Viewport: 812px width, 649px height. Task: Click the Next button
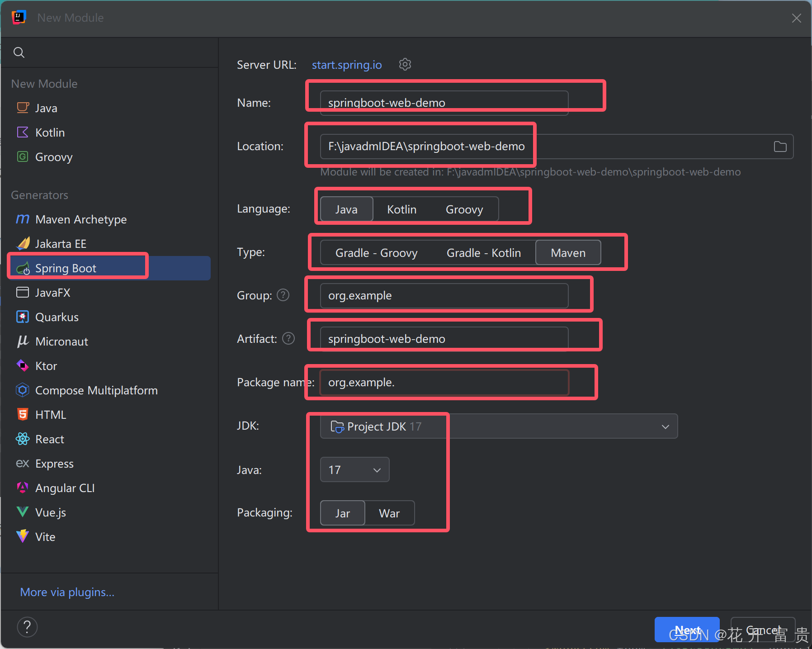(x=687, y=629)
